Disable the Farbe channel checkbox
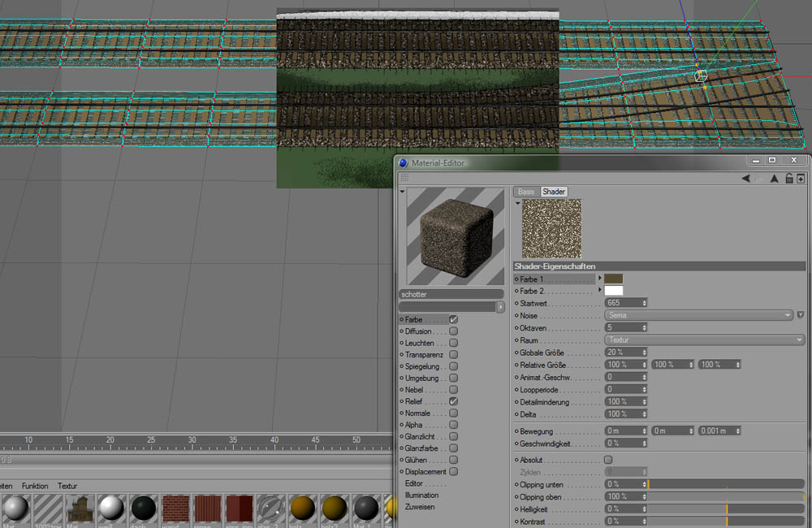Screen dimensions: 812x528 pyautogui.click(x=453, y=320)
